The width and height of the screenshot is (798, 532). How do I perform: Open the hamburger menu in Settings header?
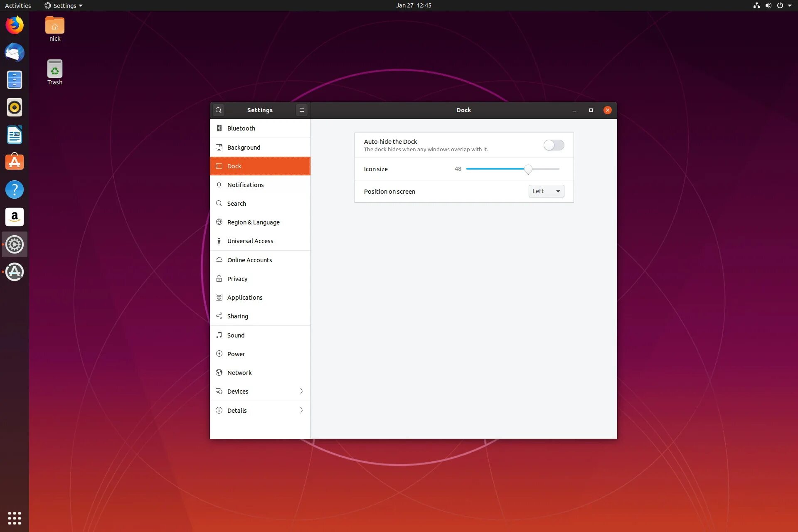pyautogui.click(x=302, y=110)
